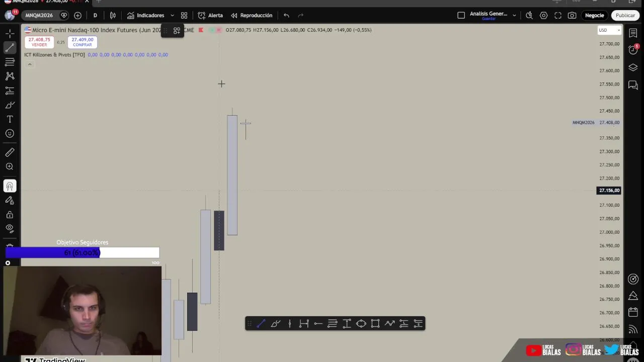Image resolution: width=644 pixels, height=362 pixels.
Task: Open the Indicadores dialog
Action: pos(145,16)
